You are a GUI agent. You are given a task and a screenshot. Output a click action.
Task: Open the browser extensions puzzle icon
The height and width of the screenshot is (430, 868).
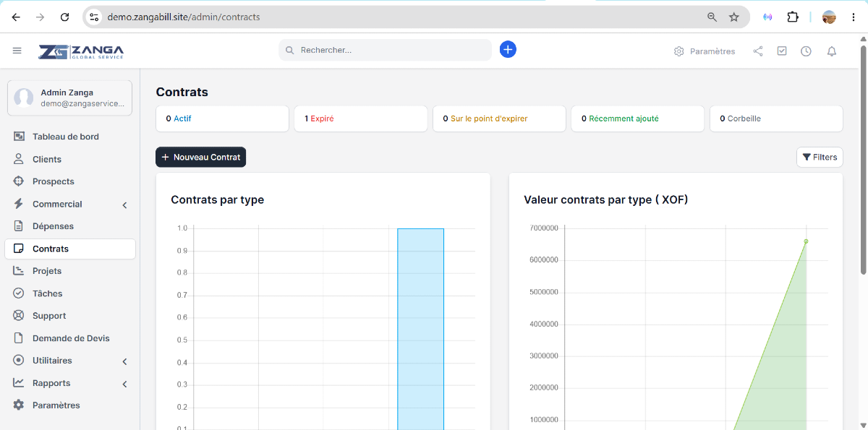[793, 17]
